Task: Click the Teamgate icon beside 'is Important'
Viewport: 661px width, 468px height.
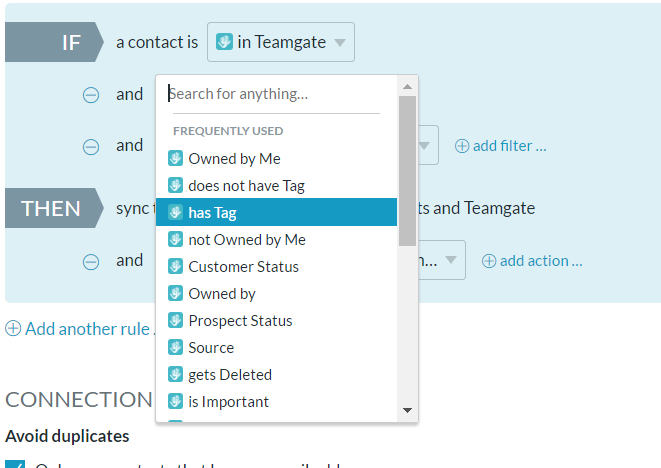Action: pos(175,401)
